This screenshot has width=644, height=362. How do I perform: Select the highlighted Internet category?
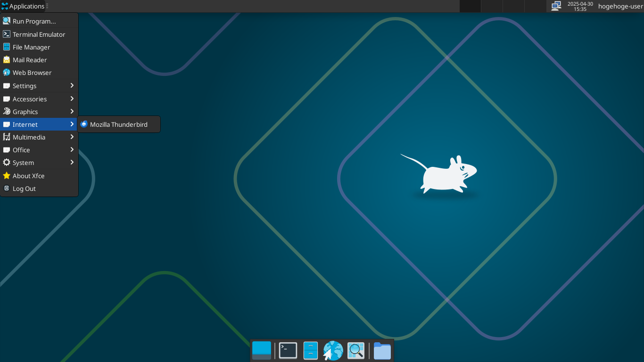[x=39, y=124]
